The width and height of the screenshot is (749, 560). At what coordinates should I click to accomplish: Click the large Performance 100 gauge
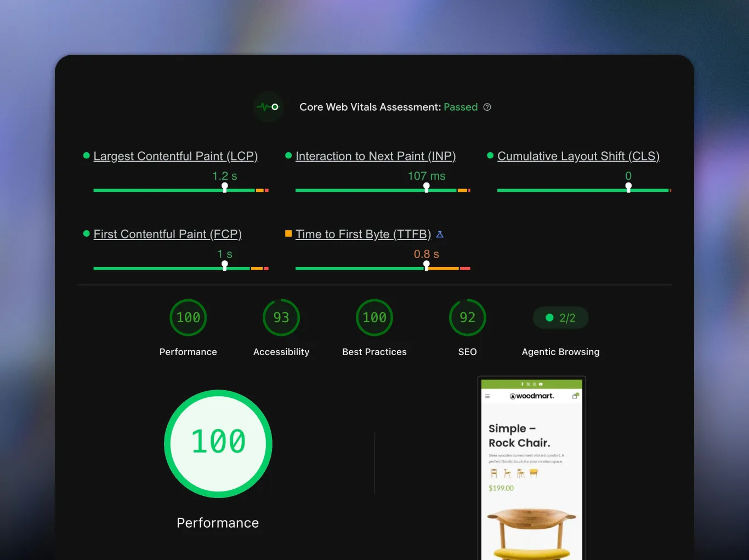pos(218,444)
